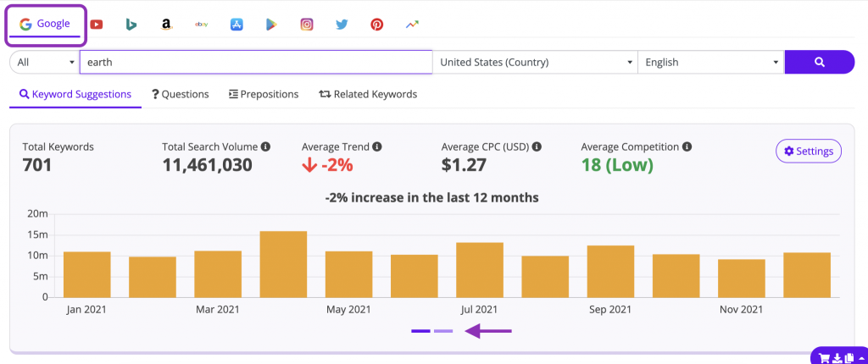Click the purple search magnifier button
868x364 pixels.
[x=820, y=62]
